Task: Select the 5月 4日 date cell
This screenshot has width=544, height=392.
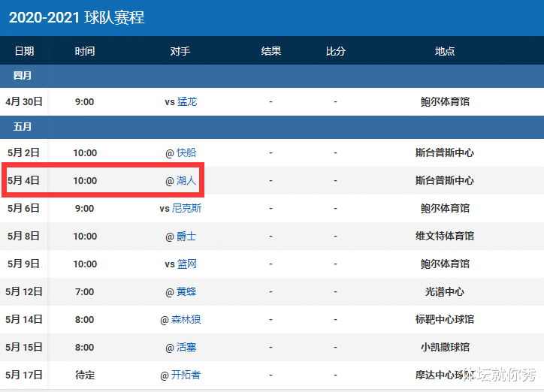Action: pyautogui.click(x=23, y=180)
